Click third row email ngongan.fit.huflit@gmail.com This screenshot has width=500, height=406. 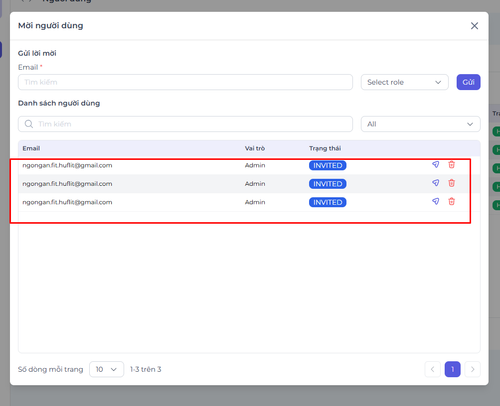point(67,202)
